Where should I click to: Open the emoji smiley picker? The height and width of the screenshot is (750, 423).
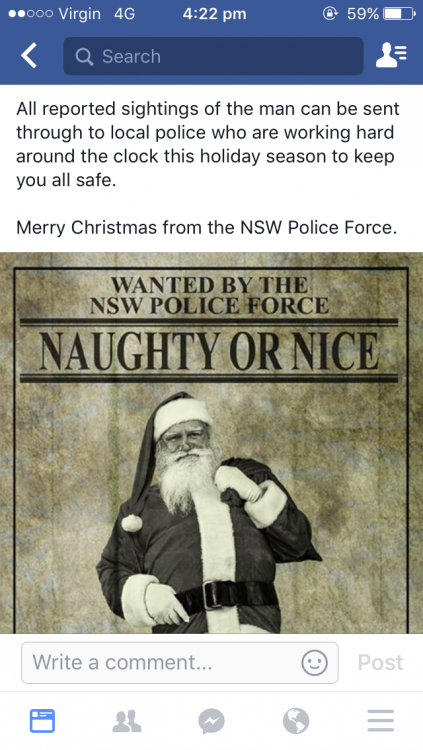[x=314, y=663]
